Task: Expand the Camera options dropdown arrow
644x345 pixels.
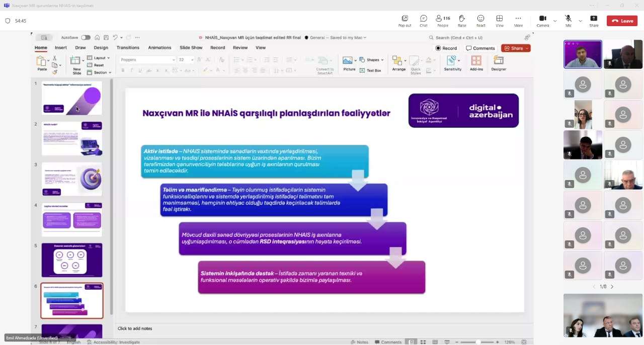Action: tap(555, 21)
